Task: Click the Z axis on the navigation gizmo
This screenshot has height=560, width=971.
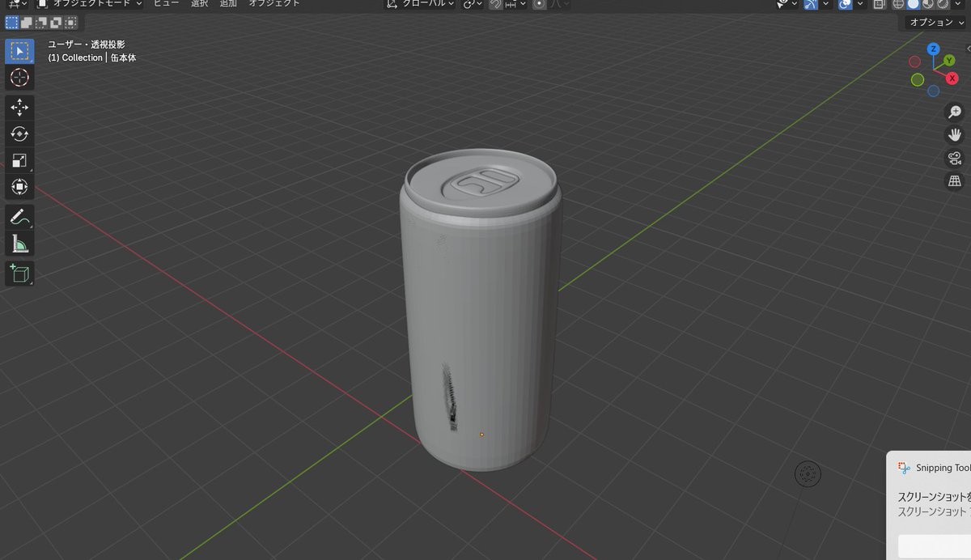Action: tap(932, 49)
